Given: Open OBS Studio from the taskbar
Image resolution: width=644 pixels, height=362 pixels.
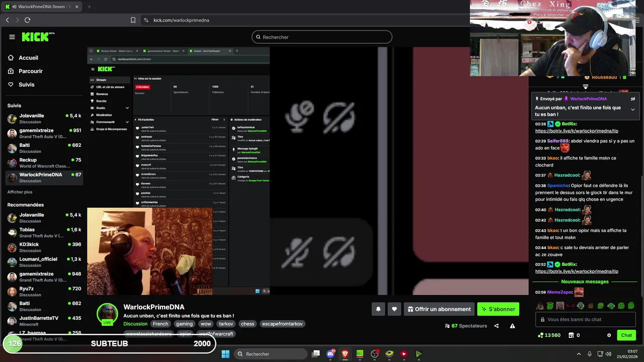Looking at the screenshot, I should click(374, 354).
